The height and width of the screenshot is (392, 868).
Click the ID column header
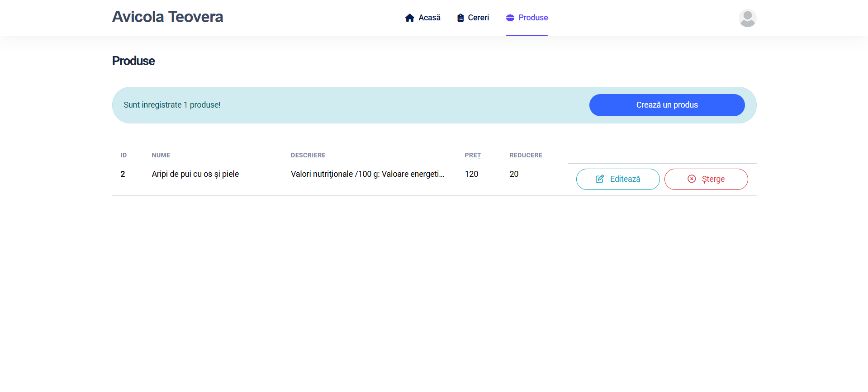tap(123, 155)
